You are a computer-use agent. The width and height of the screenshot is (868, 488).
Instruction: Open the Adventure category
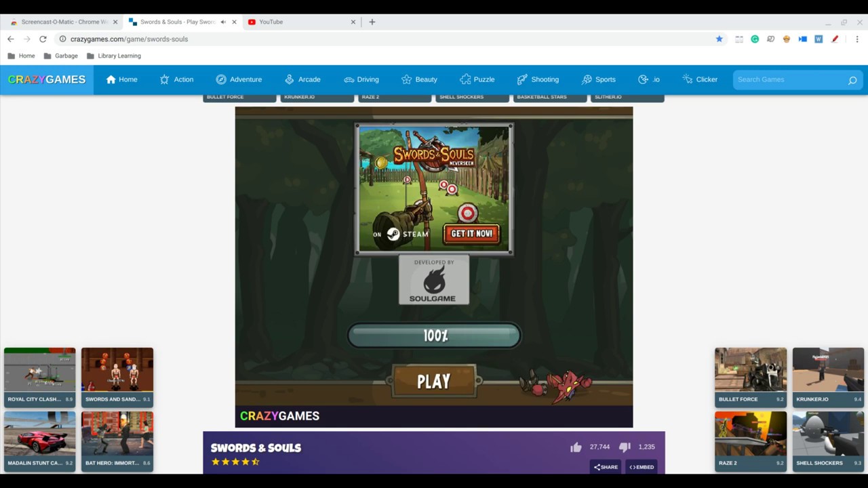point(239,79)
